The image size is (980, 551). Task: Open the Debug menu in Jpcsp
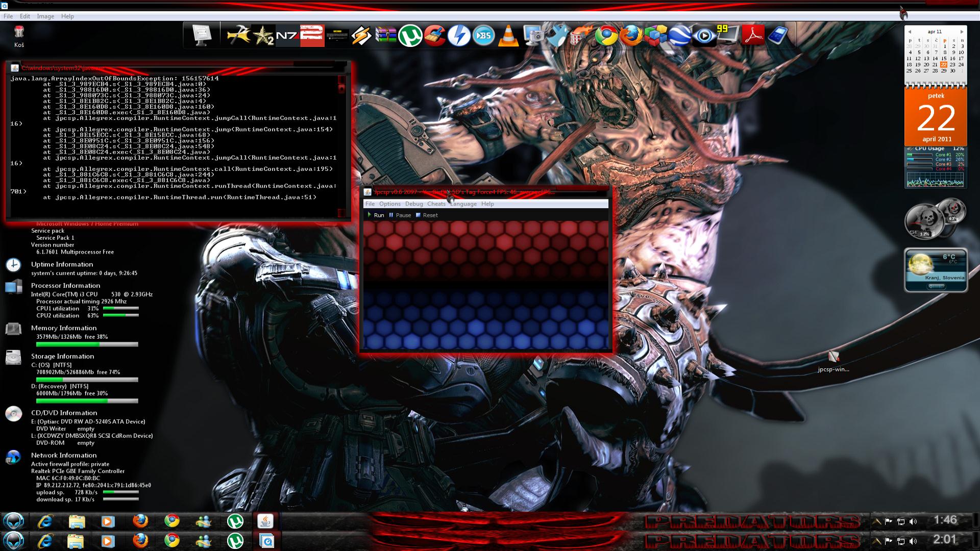[x=414, y=204]
